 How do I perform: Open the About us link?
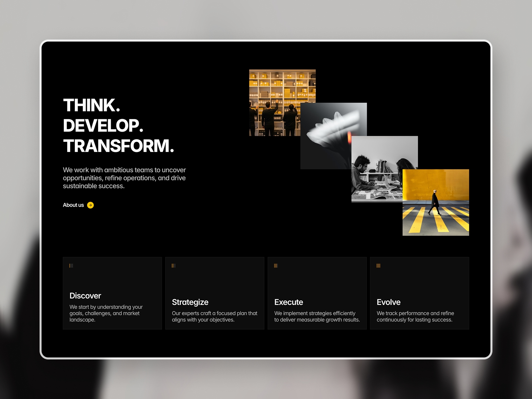(73, 205)
